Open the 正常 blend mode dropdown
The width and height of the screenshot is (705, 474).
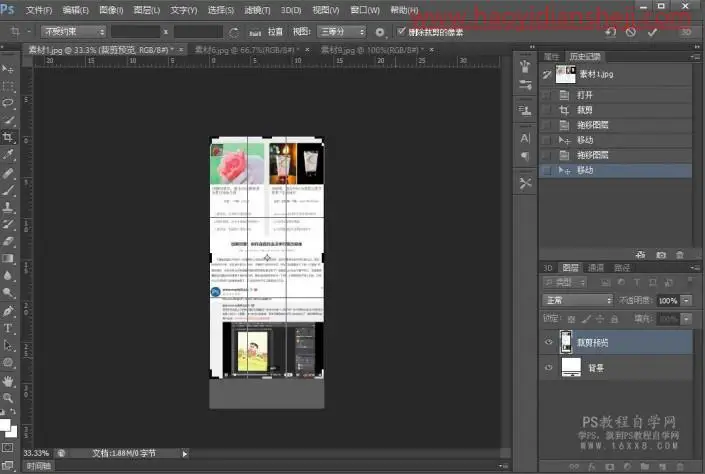pyautogui.click(x=577, y=300)
